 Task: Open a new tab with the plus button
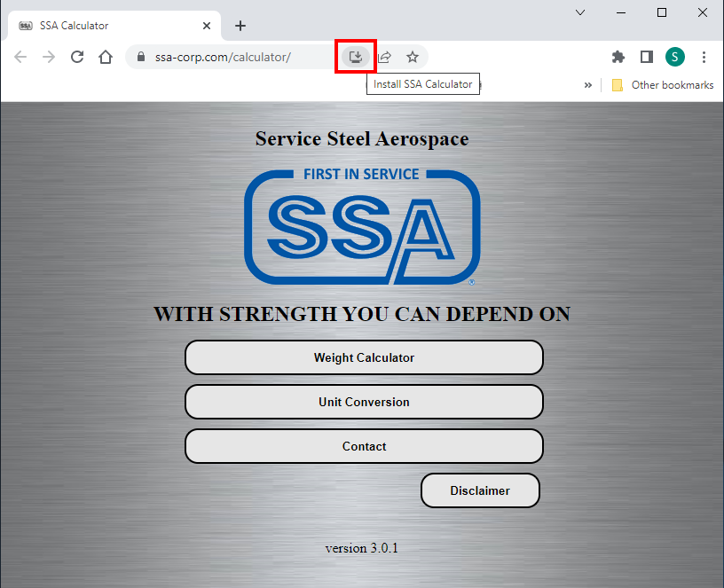(x=240, y=26)
